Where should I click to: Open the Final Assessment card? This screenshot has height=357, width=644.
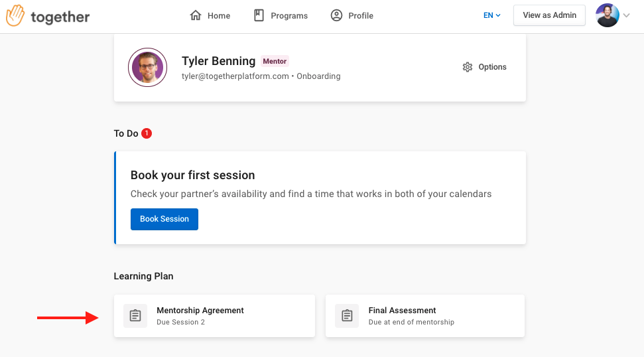click(425, 316)
